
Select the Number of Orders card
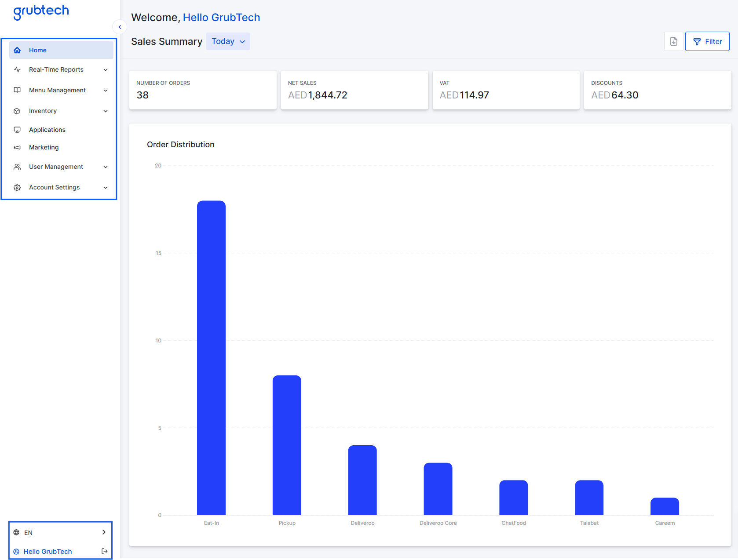(203, 90)
